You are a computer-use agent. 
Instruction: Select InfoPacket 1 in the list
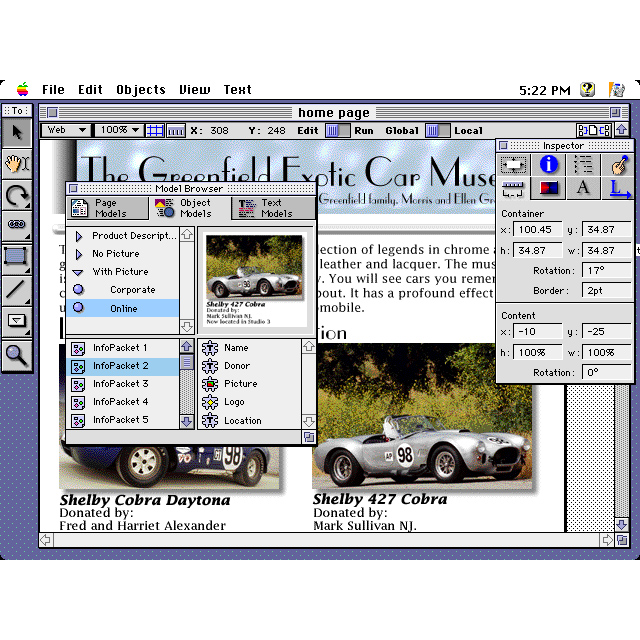[x=122, y=348]
